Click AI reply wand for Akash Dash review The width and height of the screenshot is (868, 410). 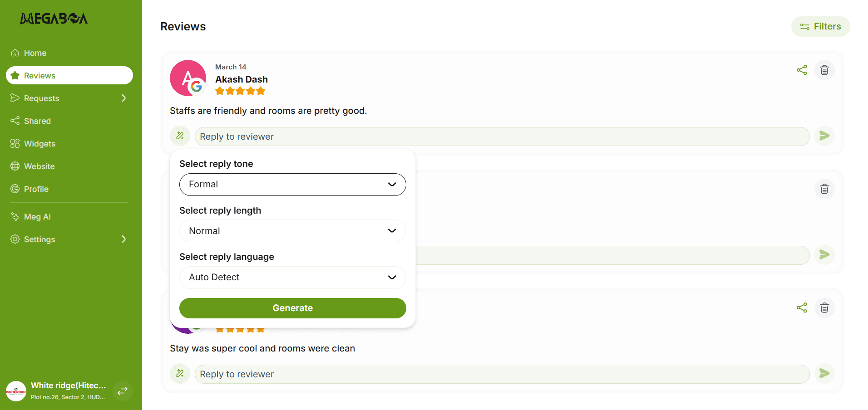click(180, 136)
